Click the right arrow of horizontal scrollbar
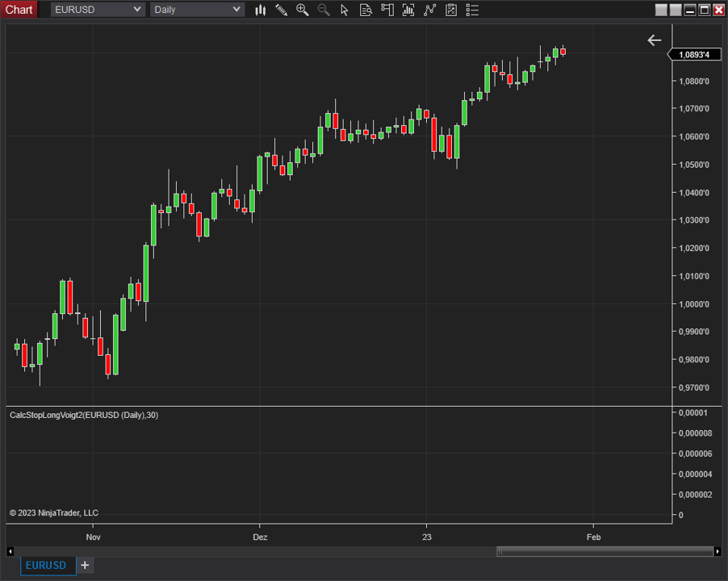 718,551
